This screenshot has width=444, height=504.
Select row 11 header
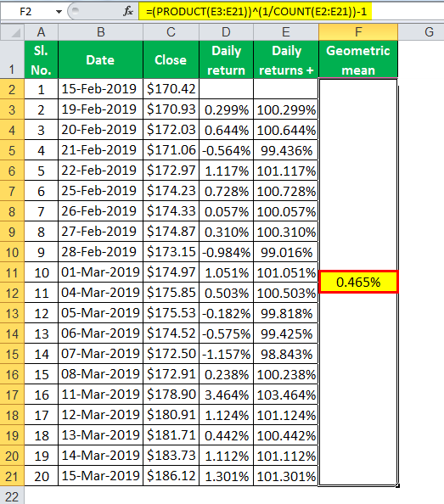point(12,273)
